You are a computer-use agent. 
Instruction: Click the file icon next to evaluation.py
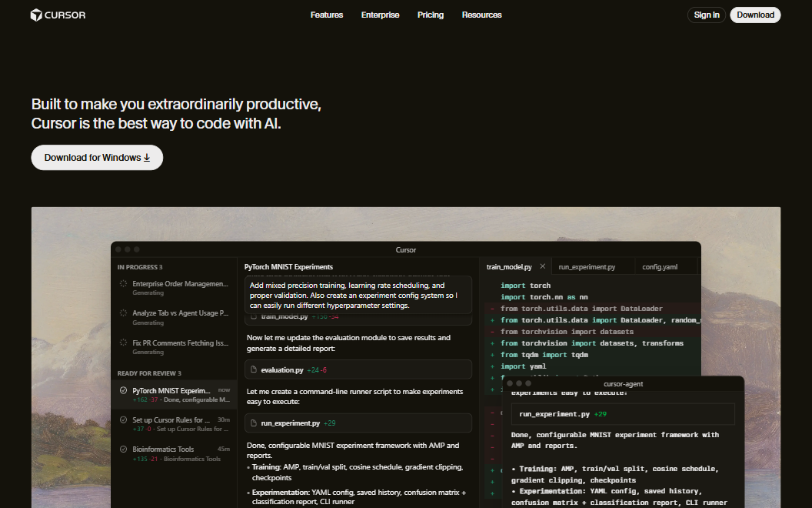tap(254, 370)
